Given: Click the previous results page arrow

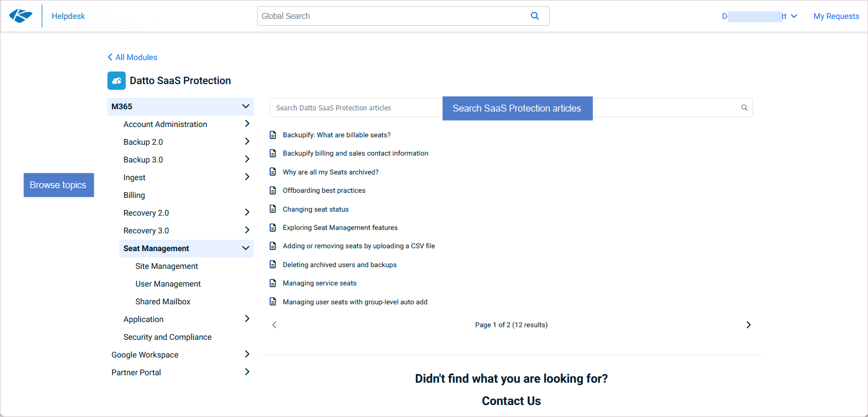Looking at the screenshot, I should tap(274, 325).
